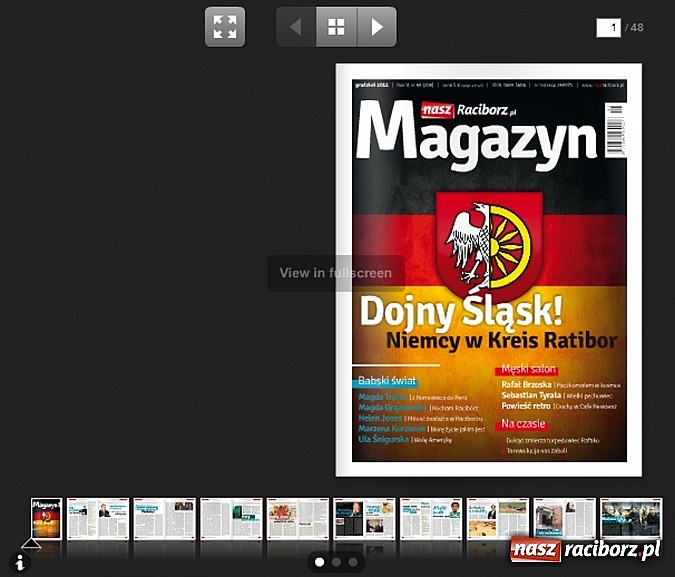Open the fifth thumbnail spread
675x577 pixels.
tap(298, 519)
